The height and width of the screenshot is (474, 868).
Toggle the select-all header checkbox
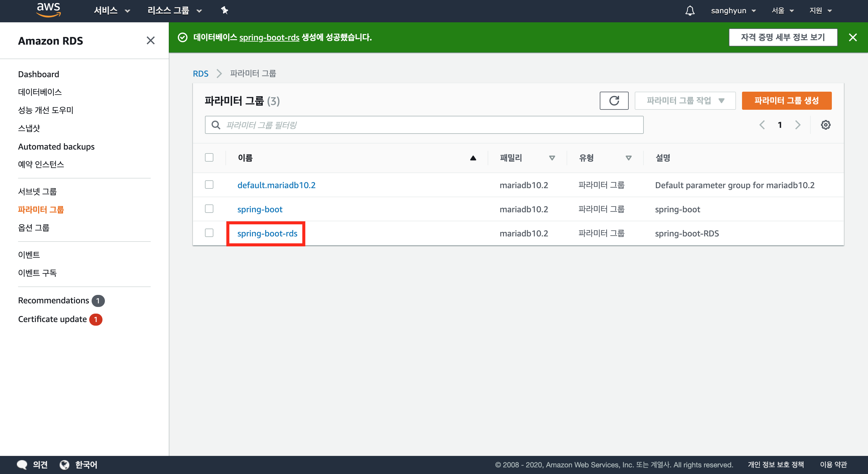click(209, 157)
